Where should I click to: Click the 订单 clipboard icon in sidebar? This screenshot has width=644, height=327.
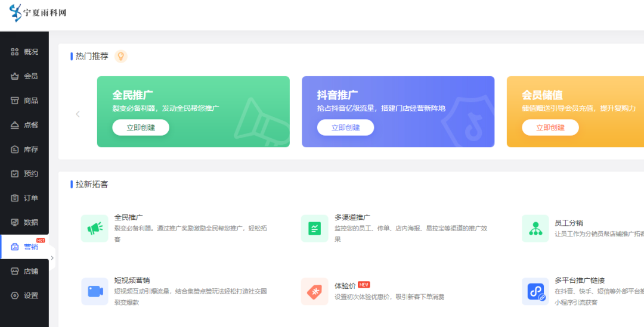(x=15, y=198)
